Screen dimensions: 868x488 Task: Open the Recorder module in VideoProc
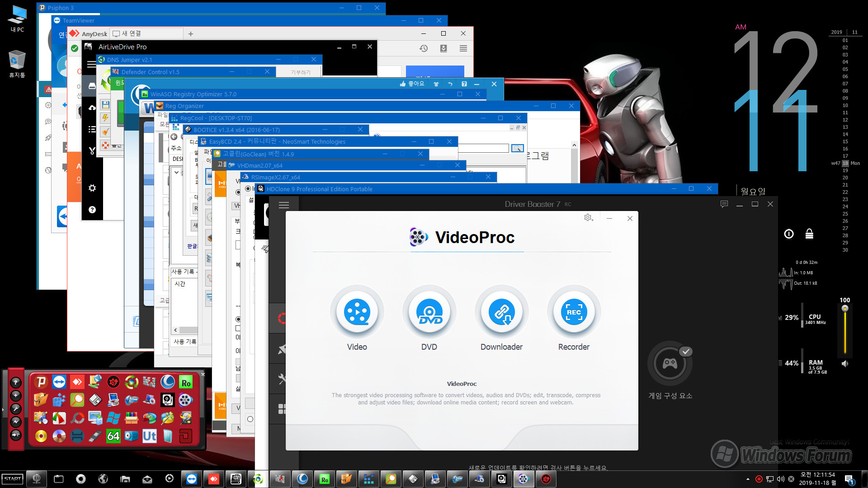point(574,312)
